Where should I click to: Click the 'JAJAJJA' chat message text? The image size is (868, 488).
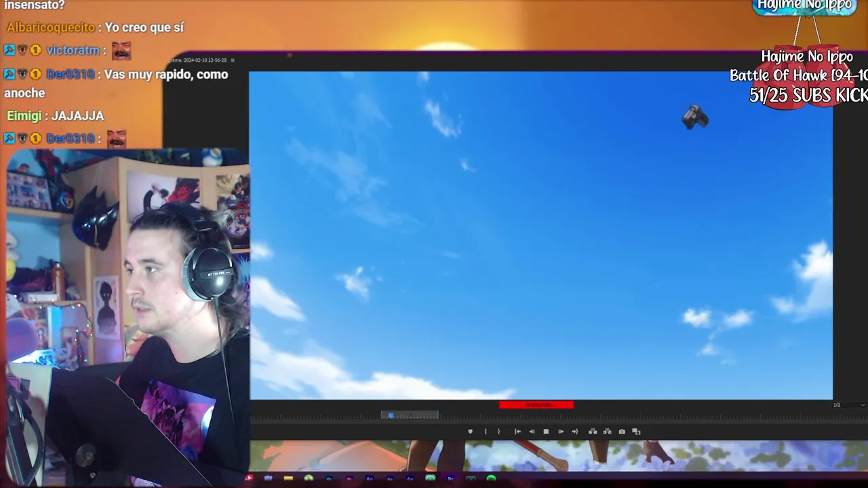[x=77, y=116]
